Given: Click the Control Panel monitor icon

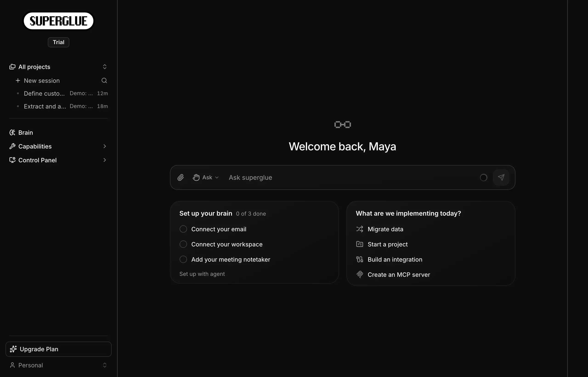Looking at the screenshot, I should [x=12, y=160].
